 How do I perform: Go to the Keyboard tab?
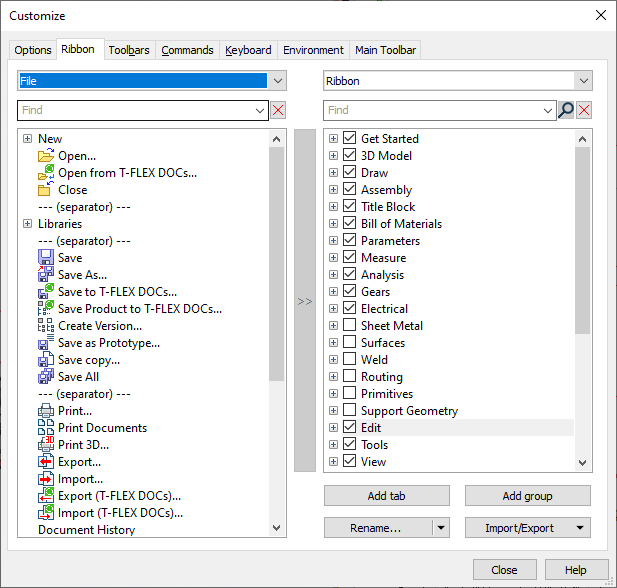click(248, 50)
